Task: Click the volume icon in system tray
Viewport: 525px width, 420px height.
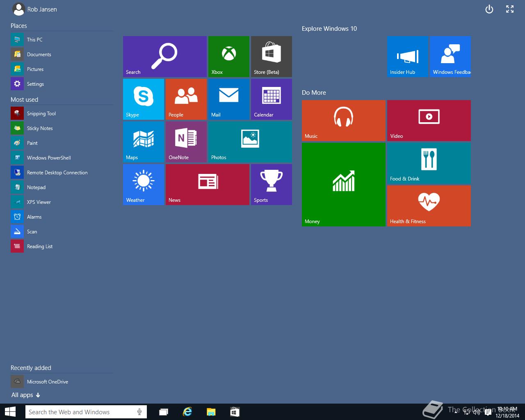Action: [x=477, y=412]
